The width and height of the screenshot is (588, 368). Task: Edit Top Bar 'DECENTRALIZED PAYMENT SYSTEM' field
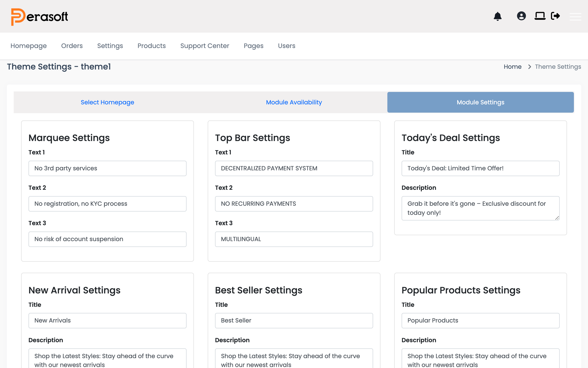pos(294,168)
